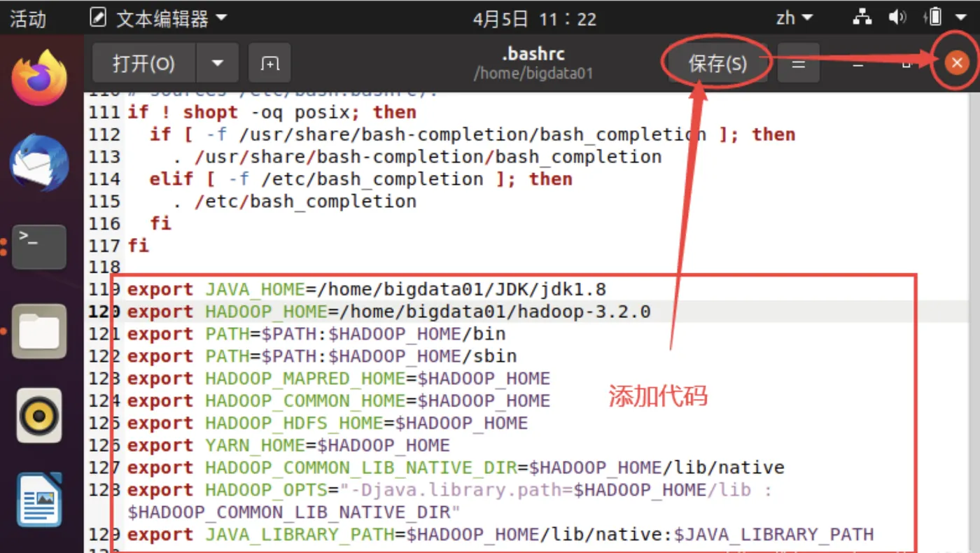Click the 'fi' on line 117
Viewport: 980px width, 553px height.
[138, 246]
